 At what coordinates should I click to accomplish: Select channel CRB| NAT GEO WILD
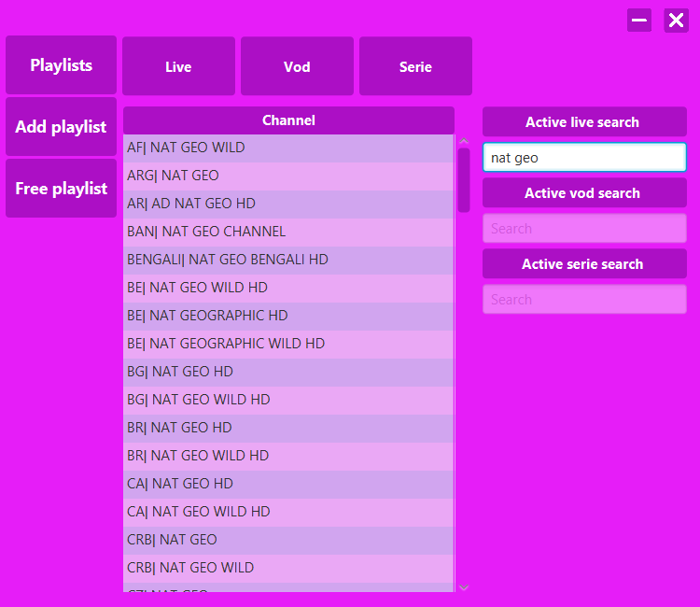[288, 568]
